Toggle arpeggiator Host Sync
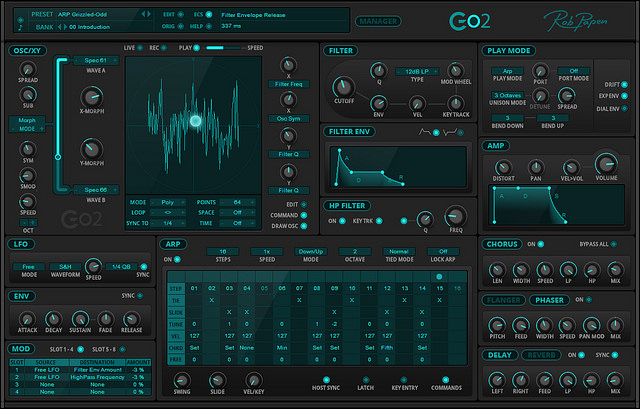 [326, 380]
